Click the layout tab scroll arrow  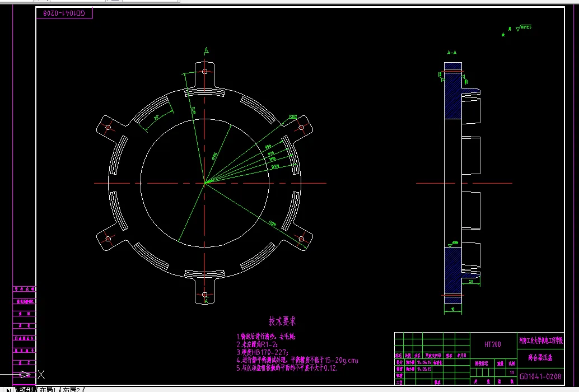coord(8,389)
